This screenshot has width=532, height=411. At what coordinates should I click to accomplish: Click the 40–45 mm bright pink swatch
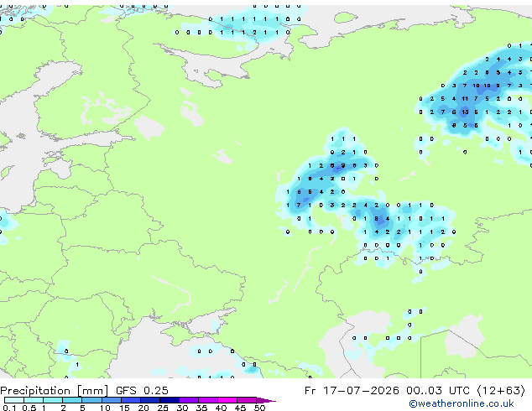coord(227,400)
